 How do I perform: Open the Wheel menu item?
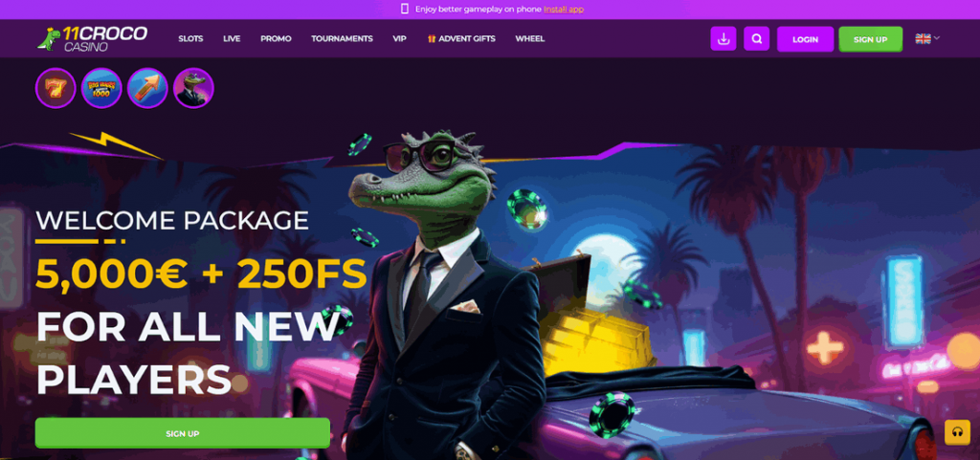530,38
